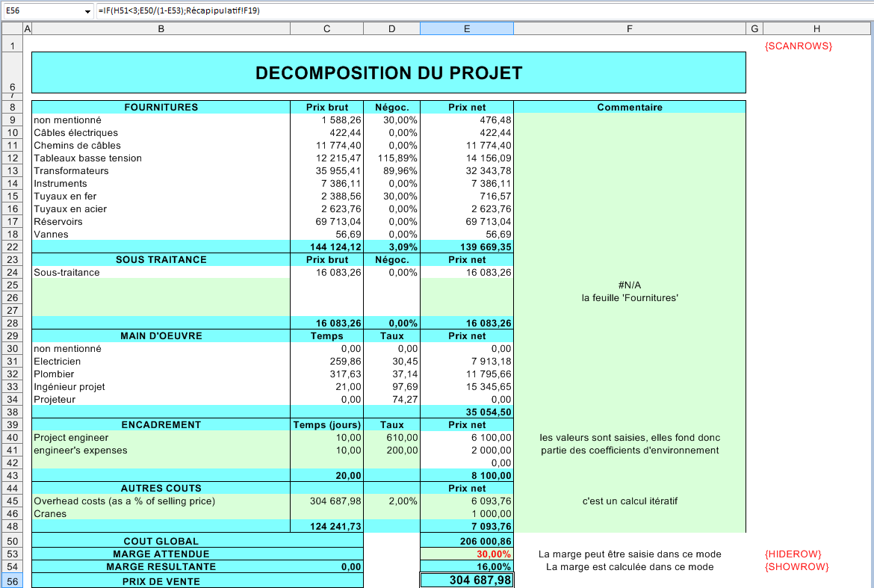Screen dimensions: 874x588
Task: Click La marge est calculée comment
Action: pyautogui.click(x=630, y=567)
